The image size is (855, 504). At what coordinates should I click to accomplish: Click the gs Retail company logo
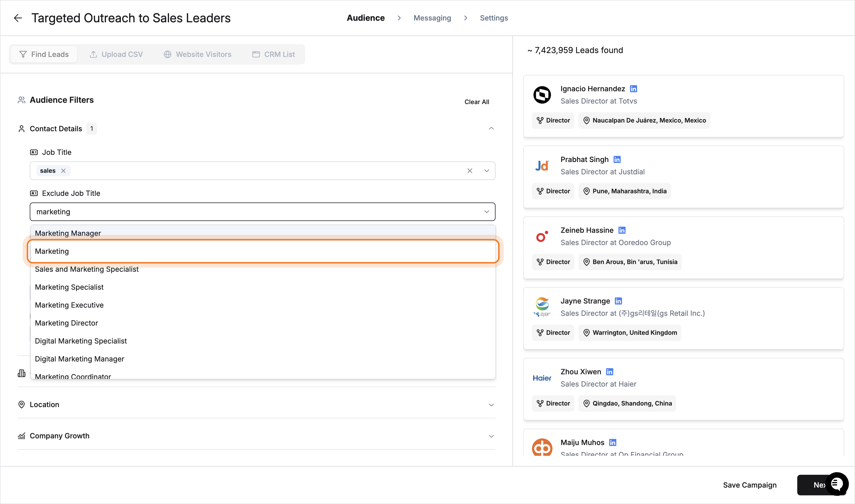542,307
